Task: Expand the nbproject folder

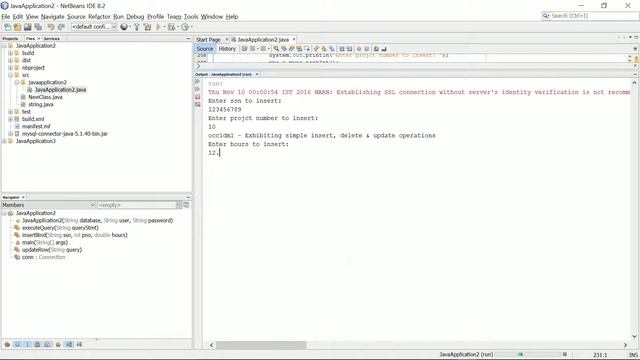Action: point(10,68)
